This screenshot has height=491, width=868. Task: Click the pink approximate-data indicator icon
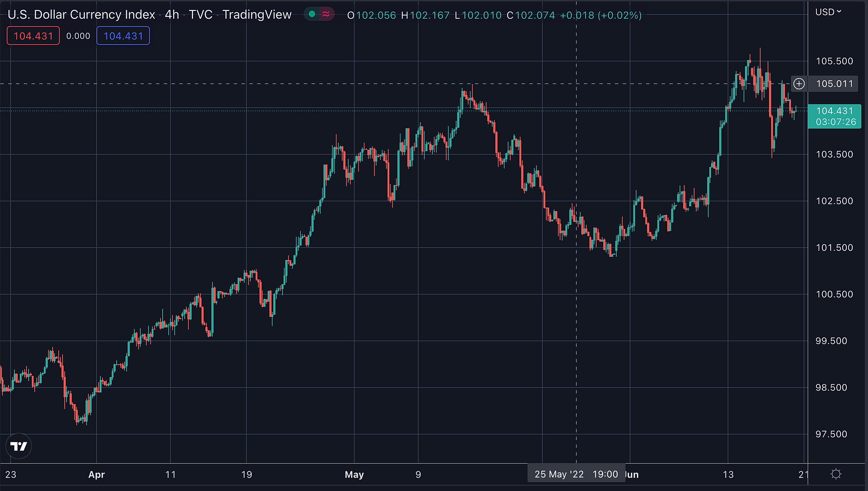[326, 14]
